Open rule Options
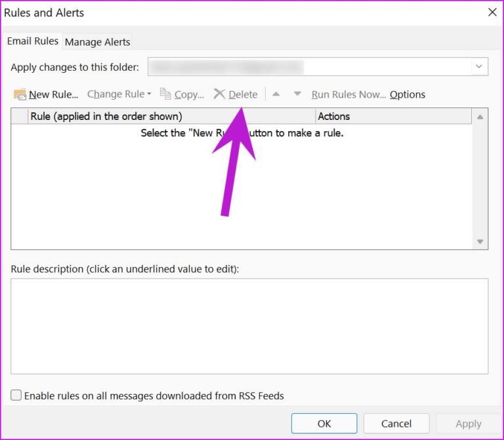The width and height of the screenshot is (504, 440). pos(408,94)
